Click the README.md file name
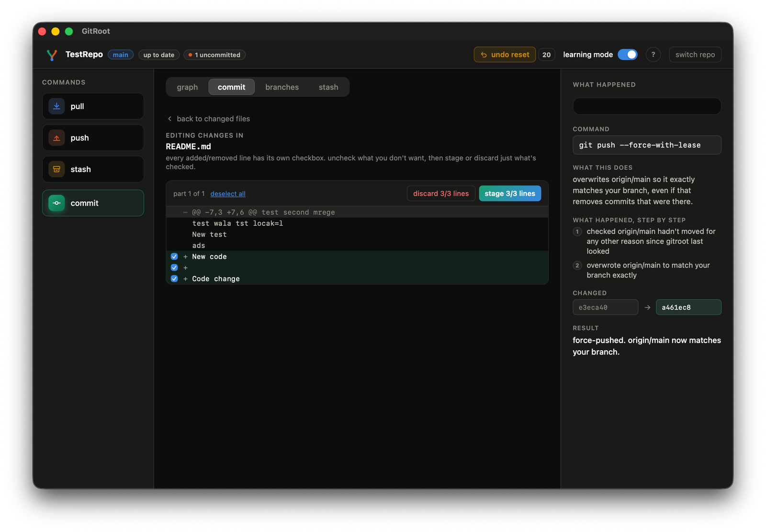The height and width of the screenshot is (532, 766). (x=188, y=146)
